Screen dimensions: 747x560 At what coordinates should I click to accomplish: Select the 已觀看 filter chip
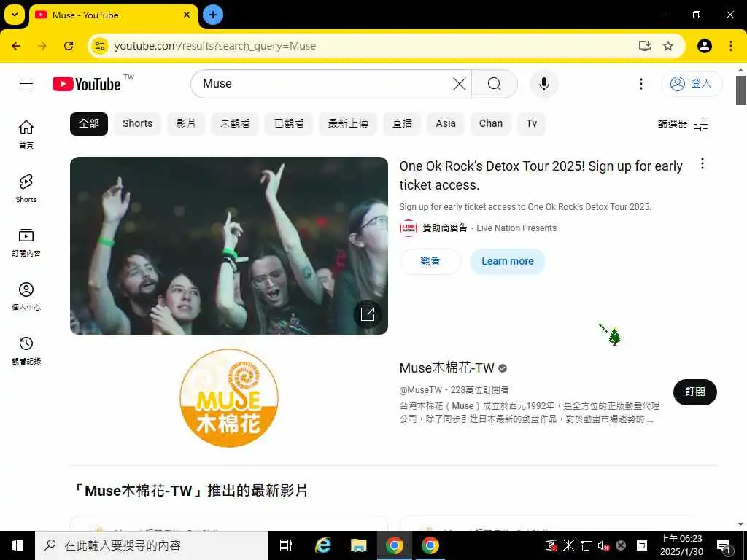289,124
